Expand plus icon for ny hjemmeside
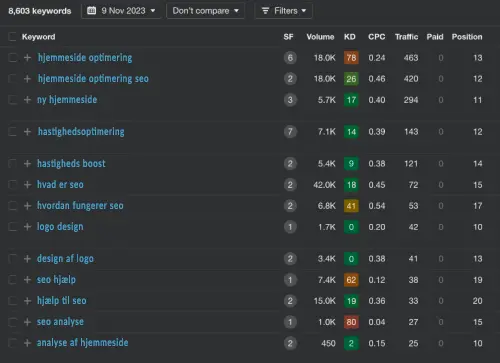Screen dimensions: 500x363 coord(27,100)
